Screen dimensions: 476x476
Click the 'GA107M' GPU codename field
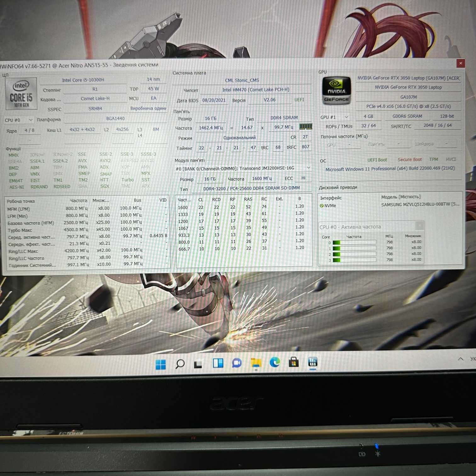tap(408, 97)
